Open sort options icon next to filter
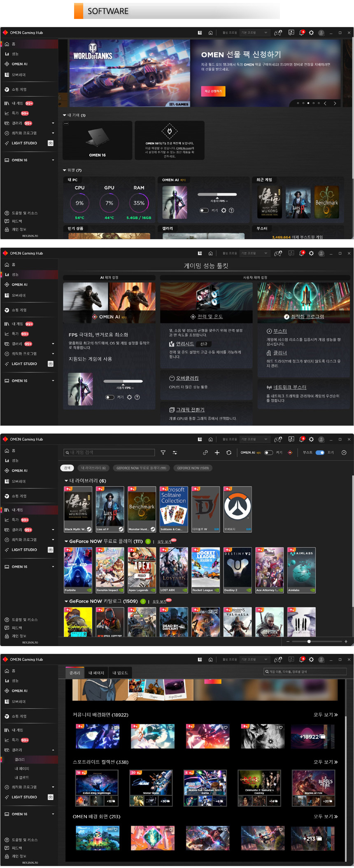Screen dimensions: 354x868 point(175,452)
